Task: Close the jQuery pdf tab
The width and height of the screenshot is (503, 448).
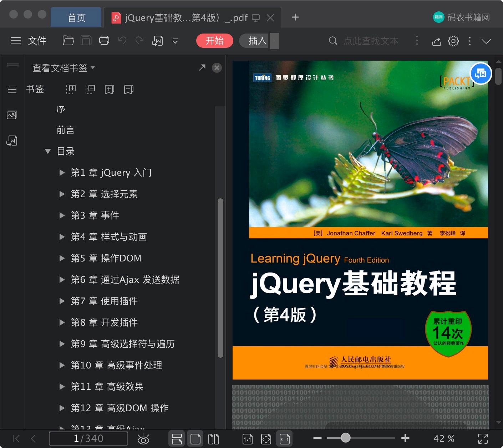Action: coord(270,18)
